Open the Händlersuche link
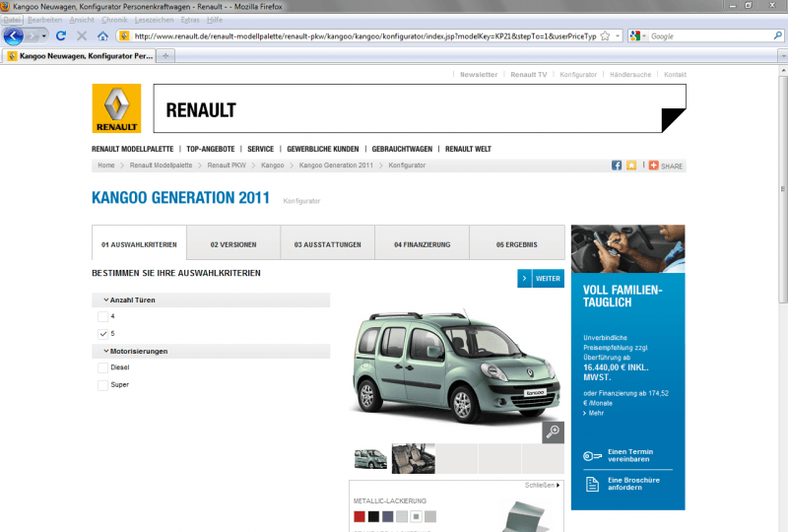 pos(630,75)
